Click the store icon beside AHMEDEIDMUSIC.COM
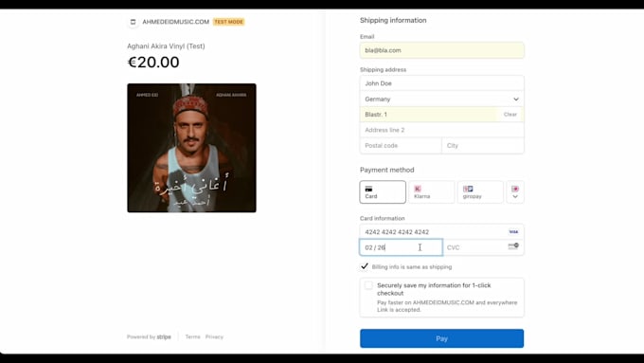644x363 pixels. [x=133, y=22]
